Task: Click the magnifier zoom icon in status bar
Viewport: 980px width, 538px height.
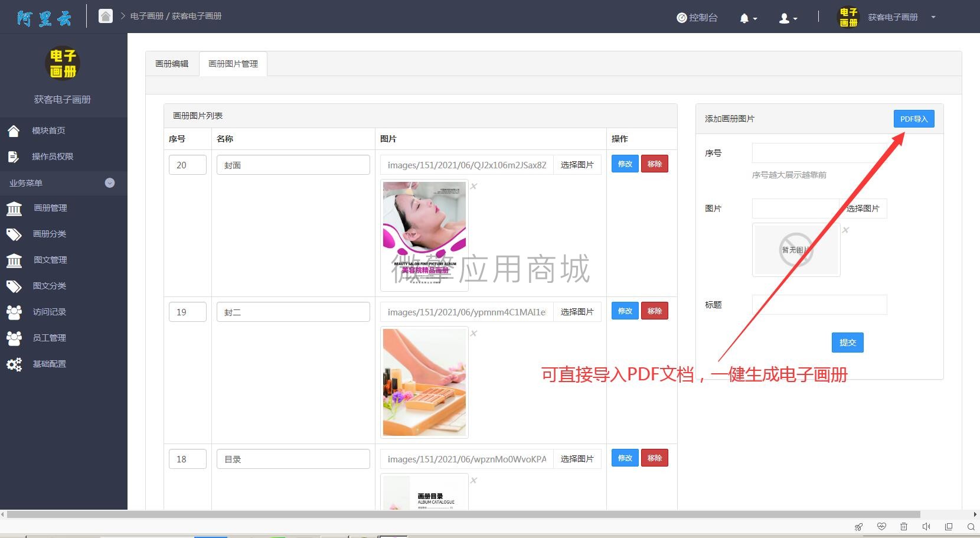Action: (x=971, y=527)
